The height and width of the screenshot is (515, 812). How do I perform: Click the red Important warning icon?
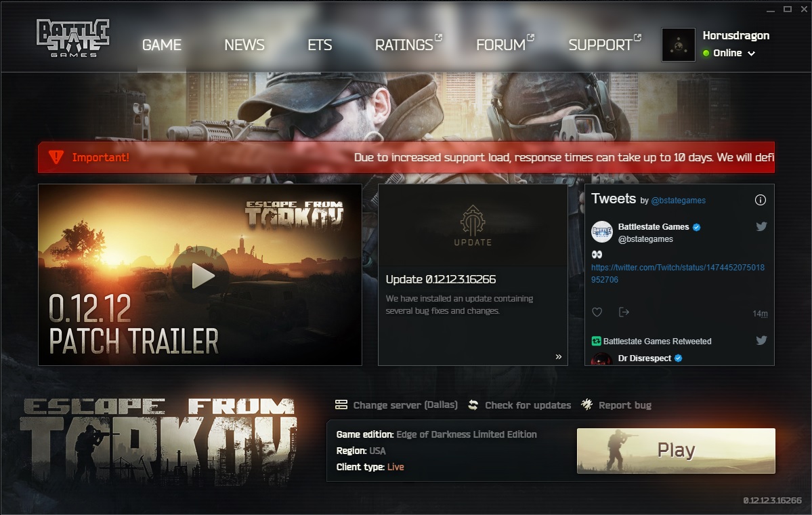click(x=56, y=157)
